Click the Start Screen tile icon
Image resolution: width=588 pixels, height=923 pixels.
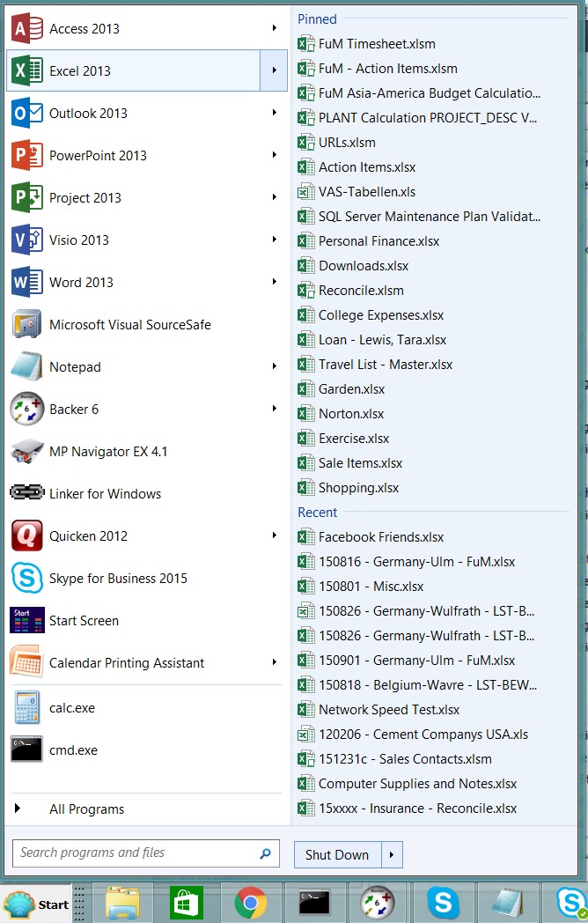(27, 620)
